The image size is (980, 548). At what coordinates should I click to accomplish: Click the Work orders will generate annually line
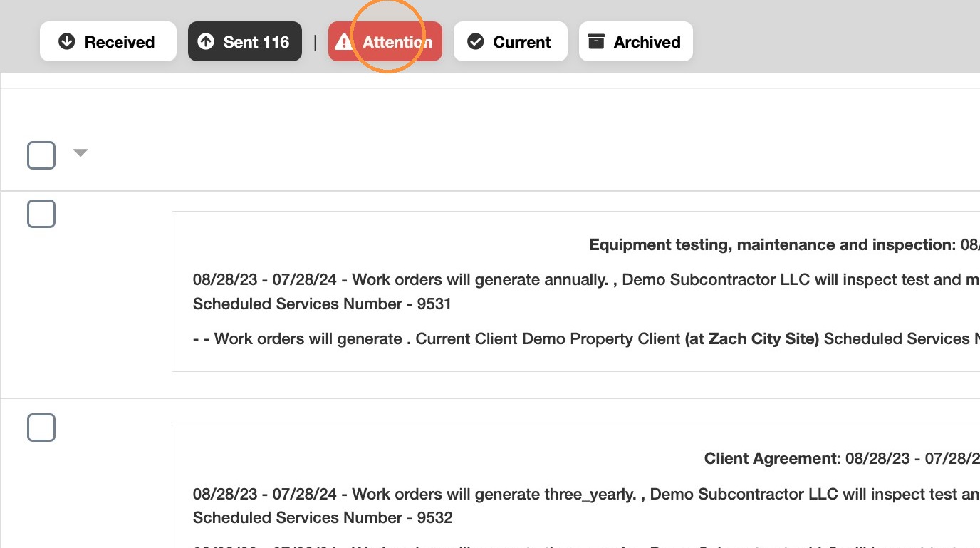pos(586,280)
